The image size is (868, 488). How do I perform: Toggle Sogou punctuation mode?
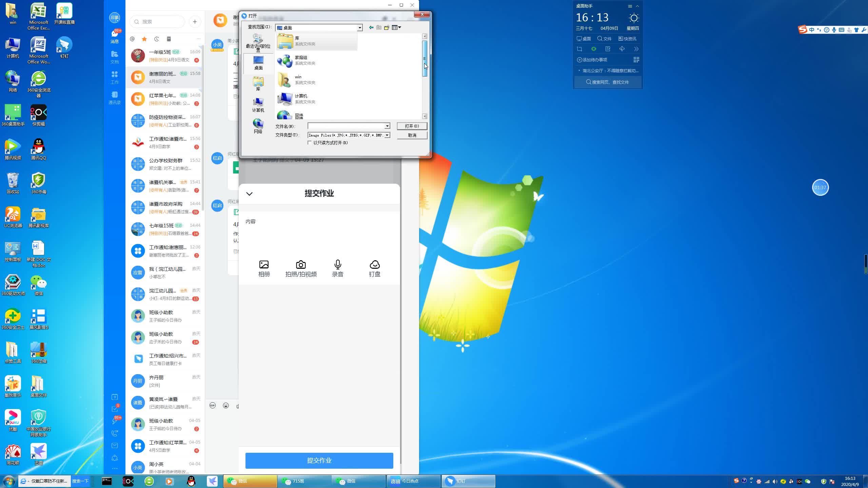(x=819, y=30)
